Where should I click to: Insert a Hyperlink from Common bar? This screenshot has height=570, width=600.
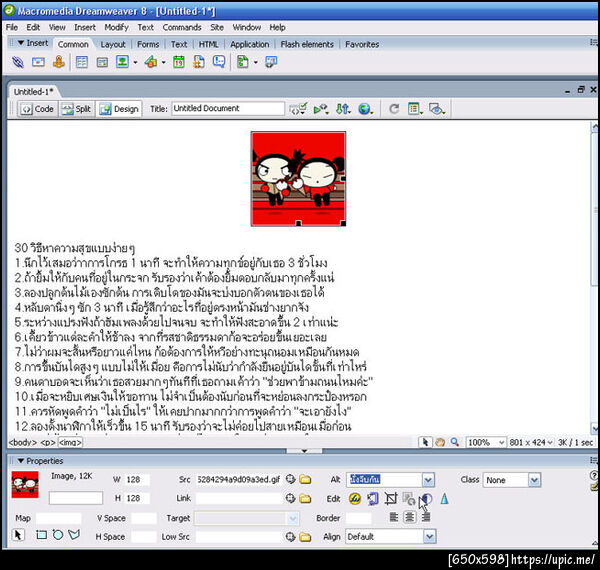tap(18, 62)
